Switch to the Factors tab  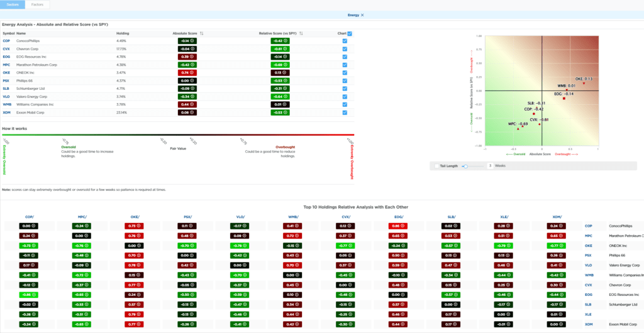37,4
